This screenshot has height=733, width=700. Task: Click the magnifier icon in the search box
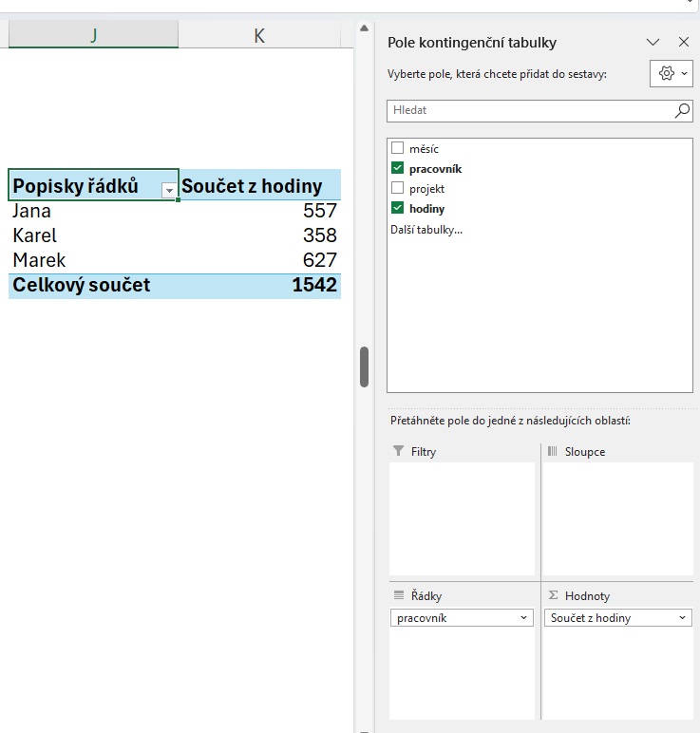(682, 110)
